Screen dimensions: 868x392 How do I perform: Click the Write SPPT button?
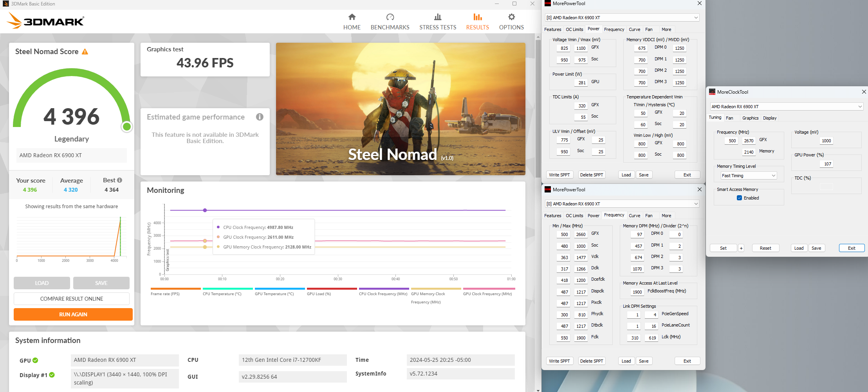(x=559, y=174)
